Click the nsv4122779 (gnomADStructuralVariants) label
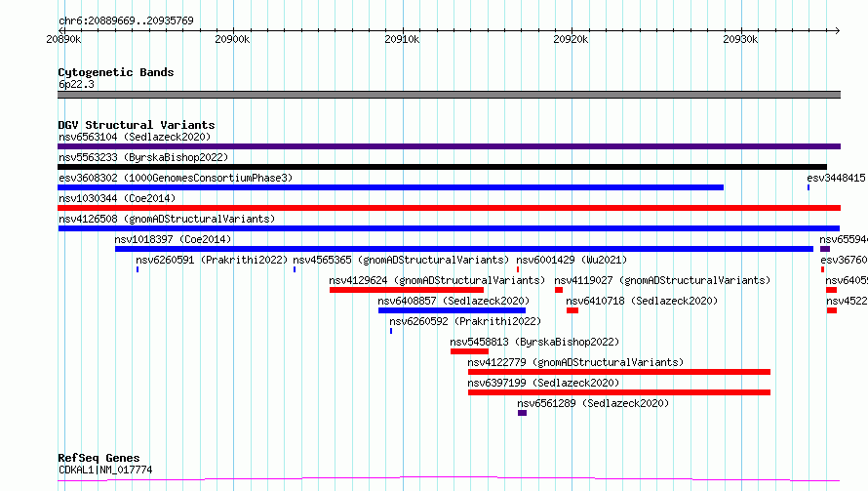The height and width of the screenshot is (491, 868). point(575,362)
